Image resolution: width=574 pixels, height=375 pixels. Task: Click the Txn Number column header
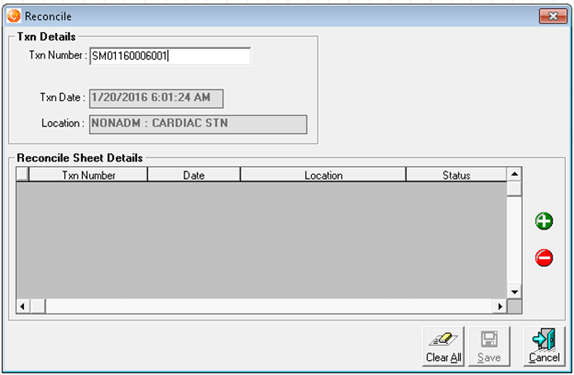[x=88, y=175]
